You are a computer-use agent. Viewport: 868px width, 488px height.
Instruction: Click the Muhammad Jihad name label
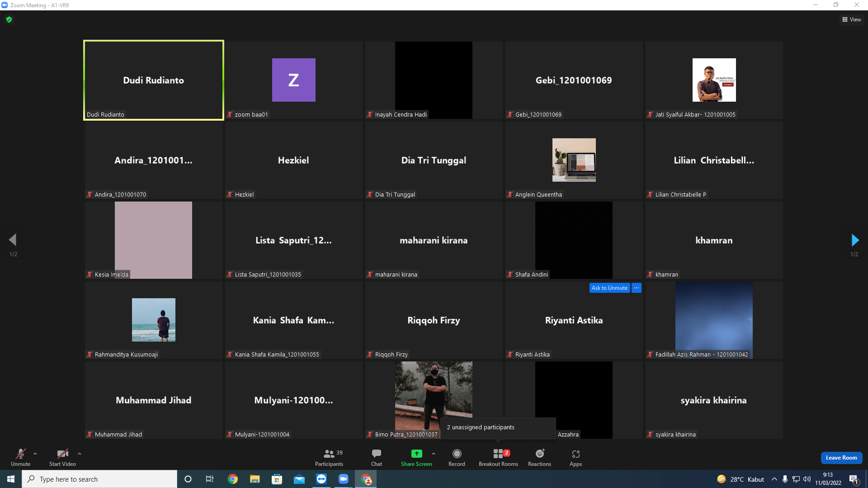click(x=118, y=435)
